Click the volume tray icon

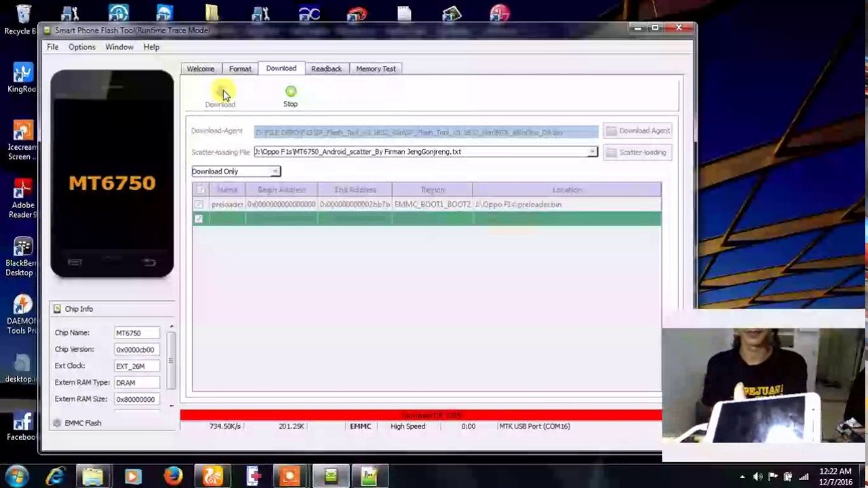point(757,476)
